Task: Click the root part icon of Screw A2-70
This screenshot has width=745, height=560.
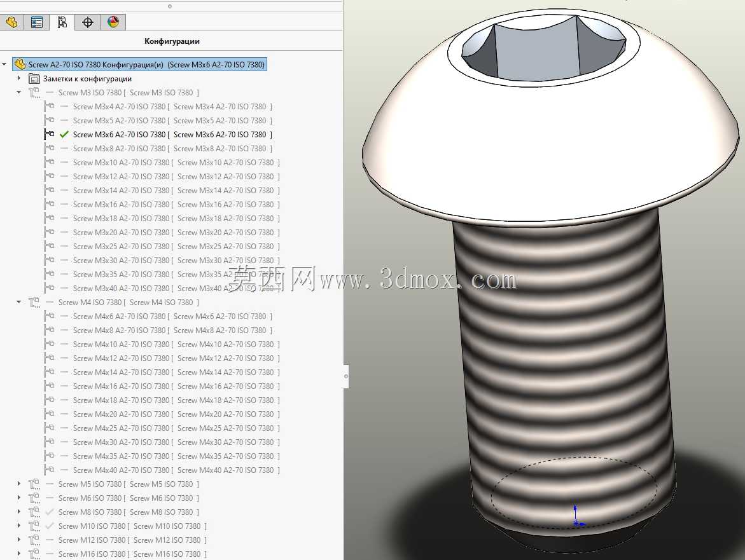Action: click(20, 64)
